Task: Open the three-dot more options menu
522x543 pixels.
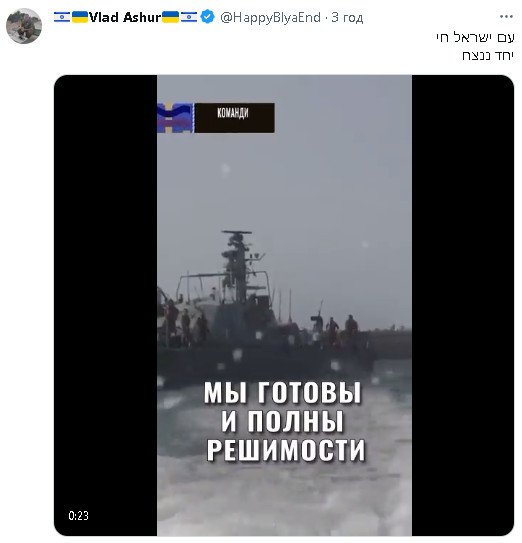Action: pyautogui.click(x=506, y=16)
